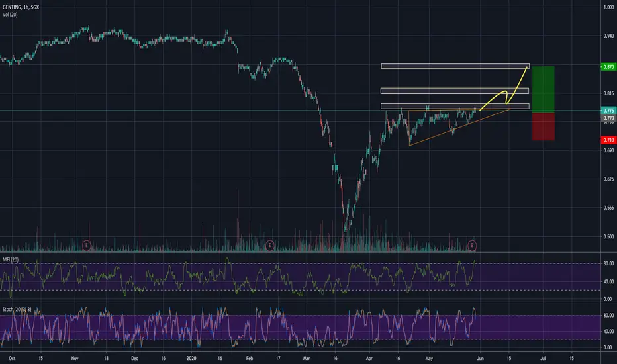Click the 1.000 value on the price axis

pyautogui.click(x=608, y=7)
